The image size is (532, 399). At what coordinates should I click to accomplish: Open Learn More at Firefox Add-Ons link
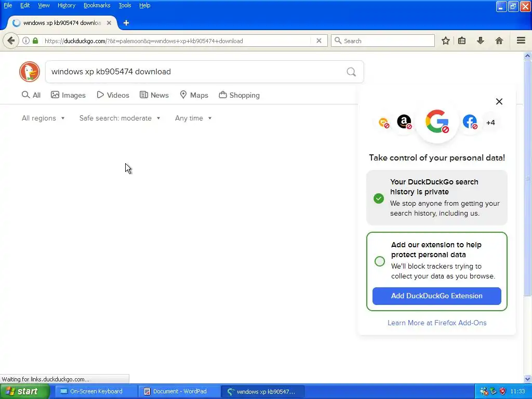[437, 323]
